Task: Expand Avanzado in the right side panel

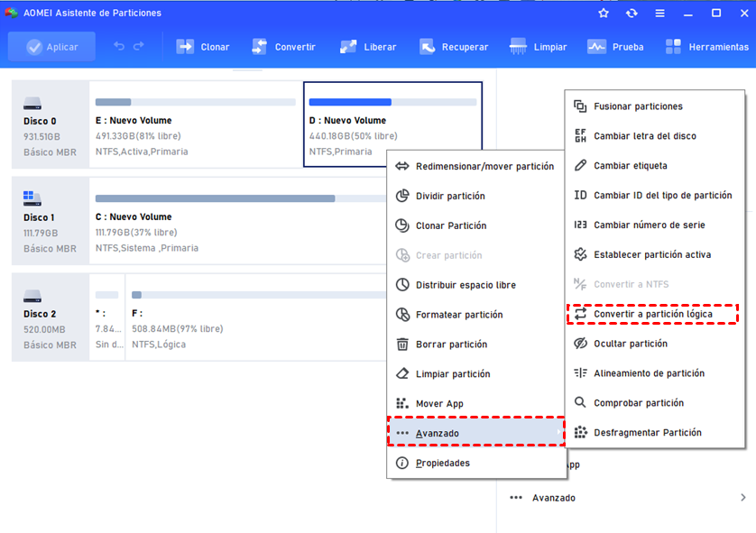Action: pos(627,498)
